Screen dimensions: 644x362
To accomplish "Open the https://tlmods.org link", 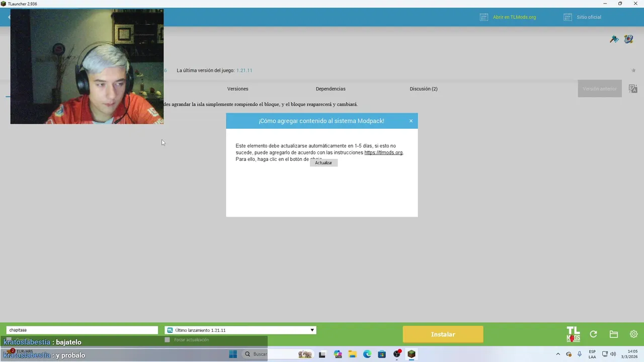I will 383,152.
